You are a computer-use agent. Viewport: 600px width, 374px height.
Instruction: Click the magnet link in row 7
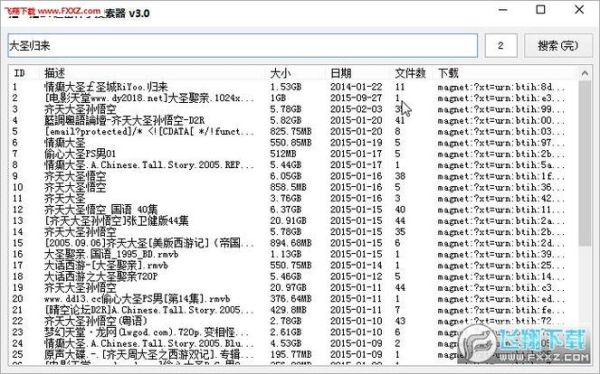tap(501, 154)
